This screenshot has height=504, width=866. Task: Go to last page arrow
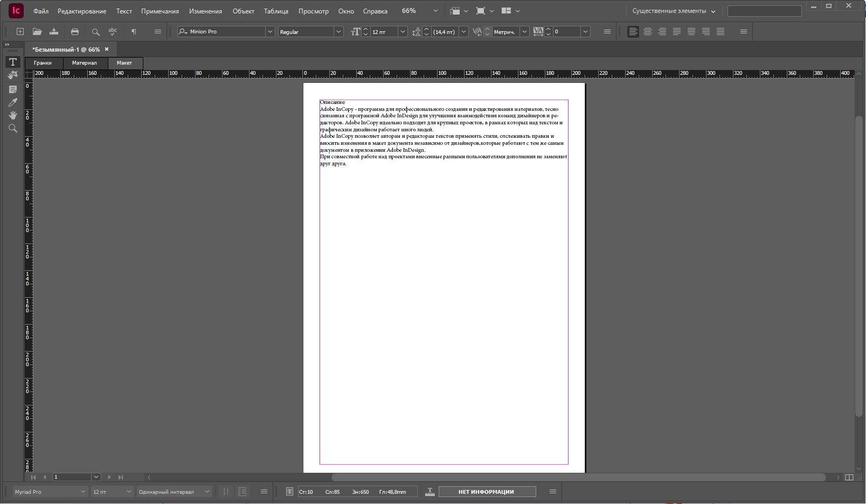coord(121,477)
